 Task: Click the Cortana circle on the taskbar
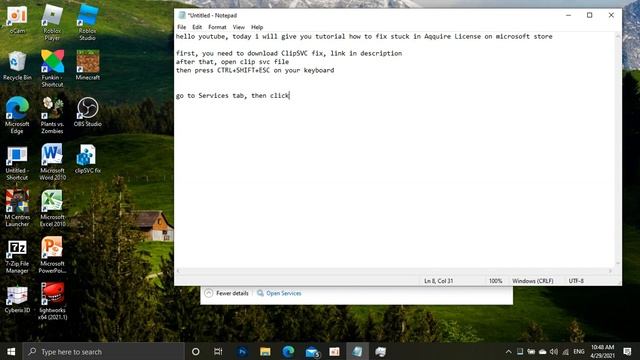196,351
